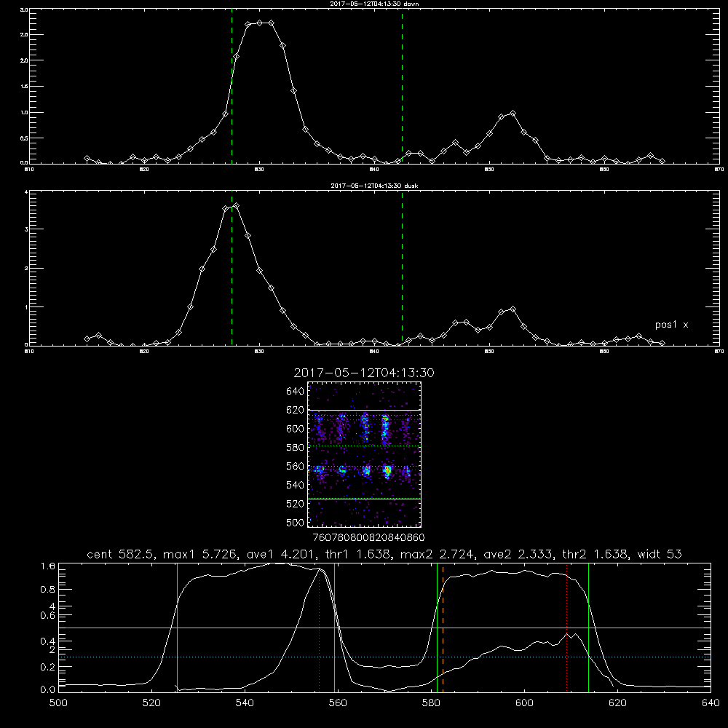This screenshot has width=728, height=728.
Task: Click y-axis label 0.2 of bottom plot
Action: [48, 667]
